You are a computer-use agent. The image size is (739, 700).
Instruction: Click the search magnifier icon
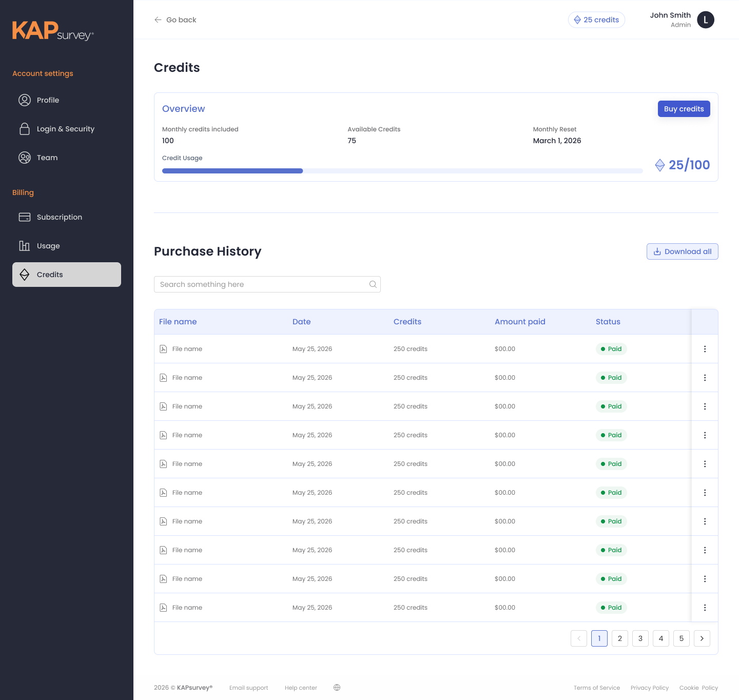tap(373, 284)
